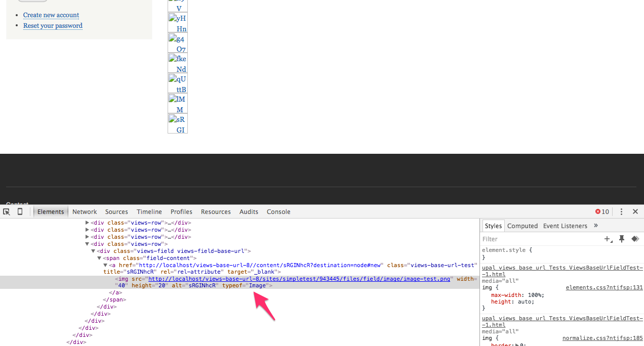This screenshot has width=644, height=346.
Task: Open the Computed styles tab
Action: click(522, 226)
